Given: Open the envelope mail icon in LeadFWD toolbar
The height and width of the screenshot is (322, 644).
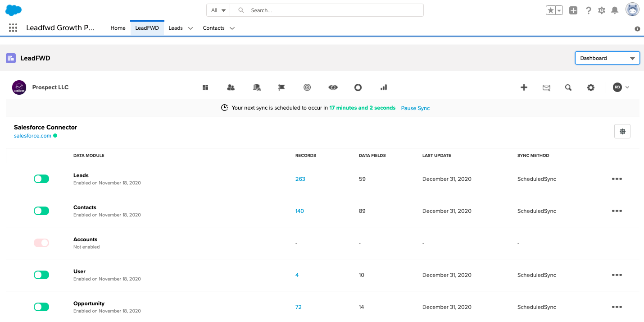Looking at the screenshot, I should coord(546,88).
